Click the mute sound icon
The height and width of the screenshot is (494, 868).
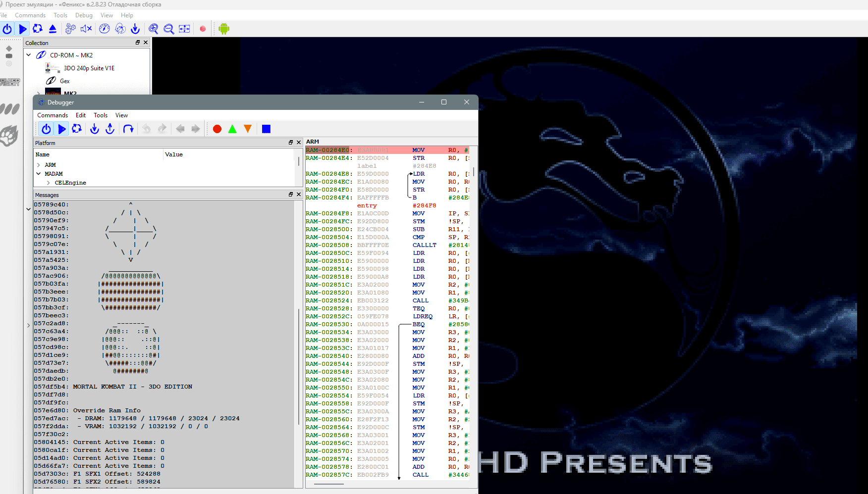(x=86, y=29)
